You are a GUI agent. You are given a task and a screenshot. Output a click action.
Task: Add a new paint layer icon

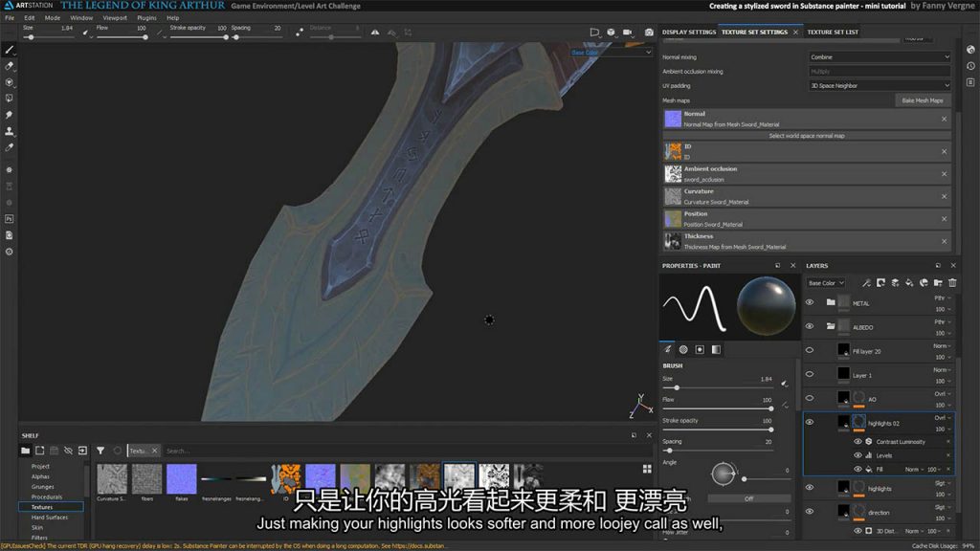click(x=895, y=283)
